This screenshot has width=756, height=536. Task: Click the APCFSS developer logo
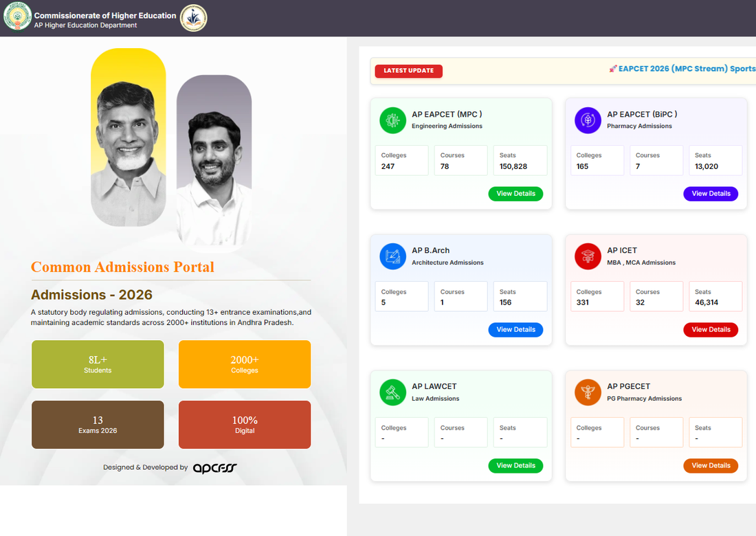215,468
